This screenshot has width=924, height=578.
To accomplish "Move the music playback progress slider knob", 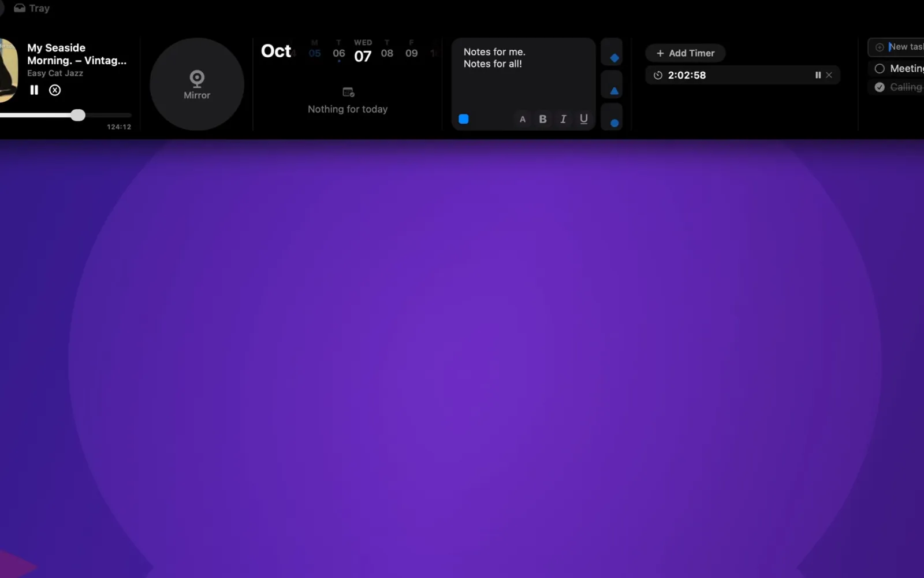I will click(x=78, y=115).
